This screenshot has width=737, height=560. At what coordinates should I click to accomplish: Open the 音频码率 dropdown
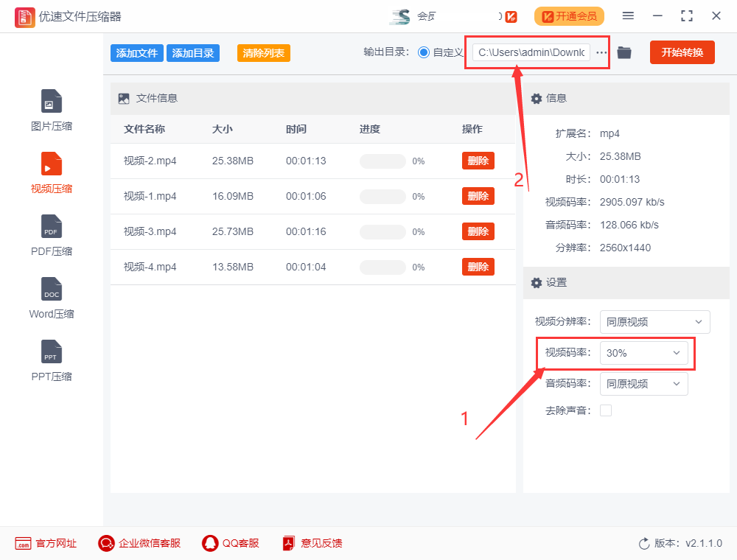coord(644,383)
